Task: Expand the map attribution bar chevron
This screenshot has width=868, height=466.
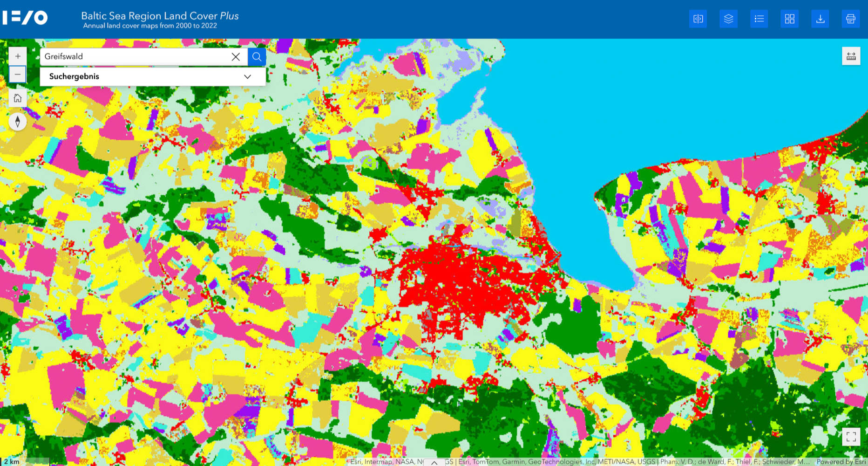Action: click(434, 462)
